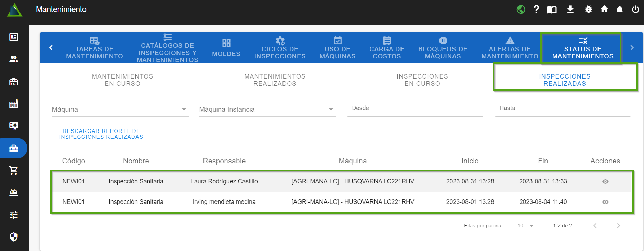Open the rows per page dropdown
This screenshot has height=251, width=644.
pos(526,226)
